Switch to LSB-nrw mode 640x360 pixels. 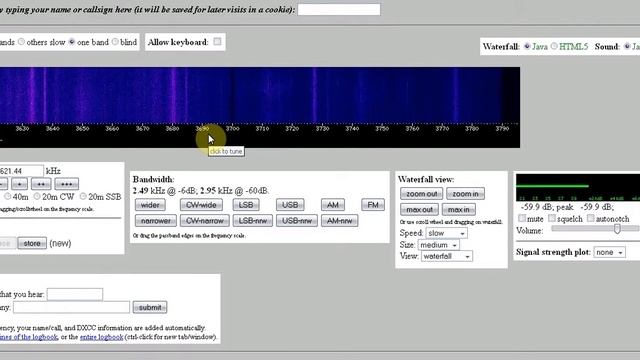coord(253,221)
